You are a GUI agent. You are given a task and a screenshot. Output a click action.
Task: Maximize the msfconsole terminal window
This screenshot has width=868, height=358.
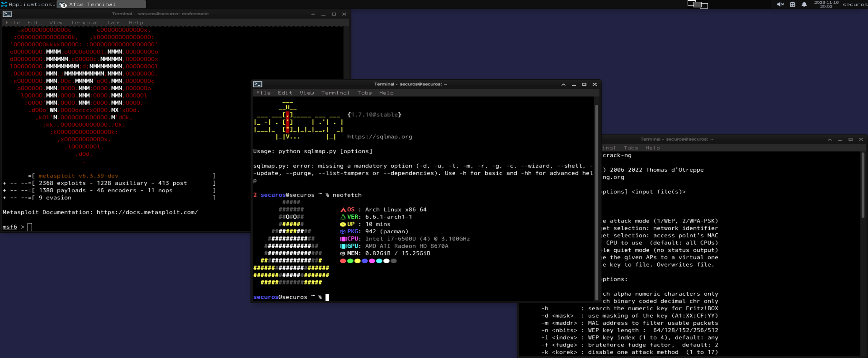(334, 14)
